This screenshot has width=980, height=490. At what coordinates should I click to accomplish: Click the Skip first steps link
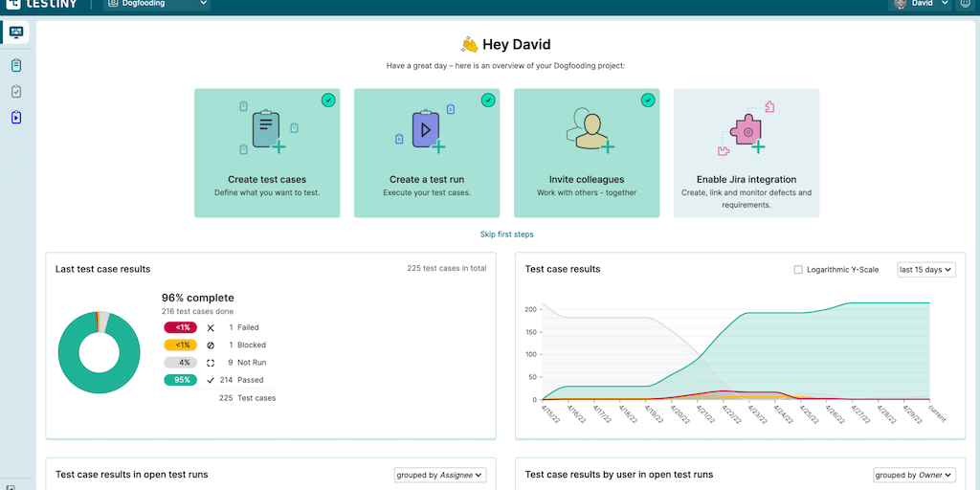click(507, 234)
